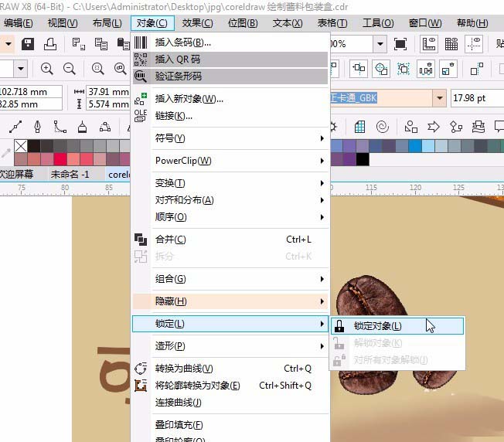Viewport: 504px width, 442px height.
Task: Choose 插入新对象(W)... menu entry
Action: pyautogui.click(x=230, y=99)
